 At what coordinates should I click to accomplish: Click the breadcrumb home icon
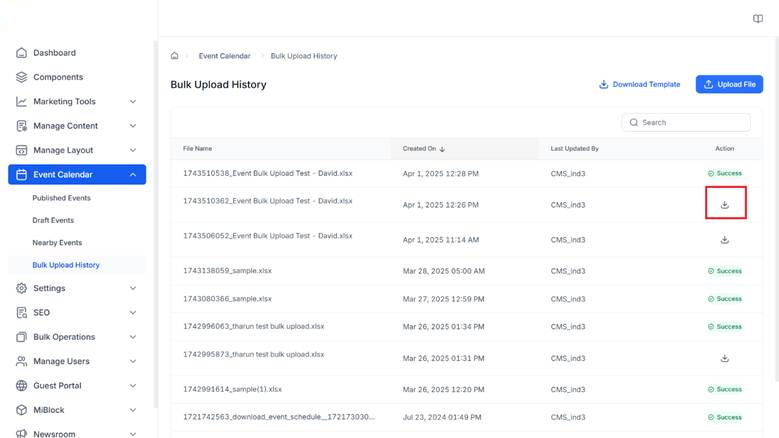pyautogui.click(x=174, y=56)
